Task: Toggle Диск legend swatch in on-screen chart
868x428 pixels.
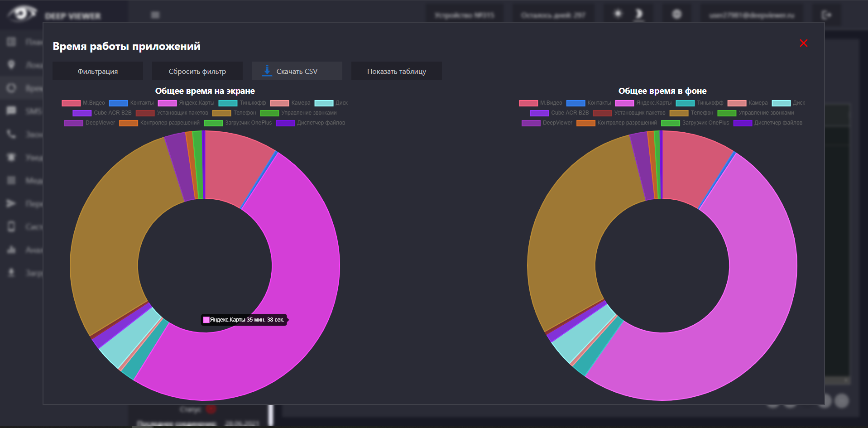Action: 324,103
